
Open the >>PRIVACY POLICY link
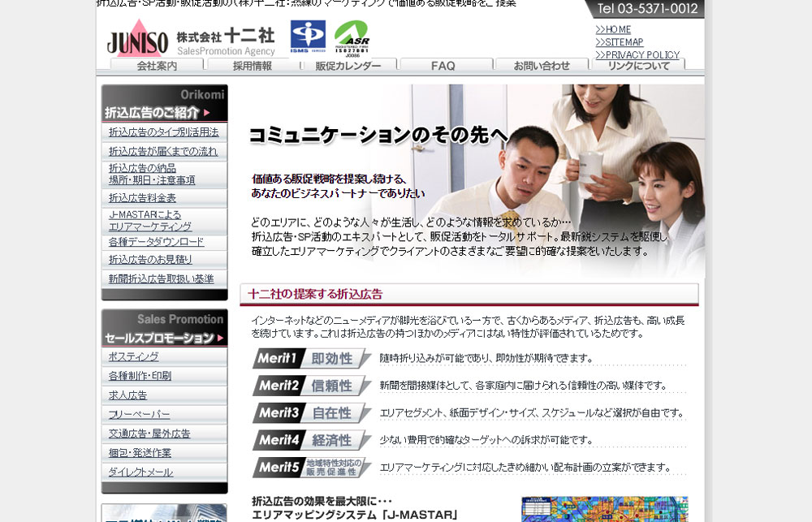point(637,55)
